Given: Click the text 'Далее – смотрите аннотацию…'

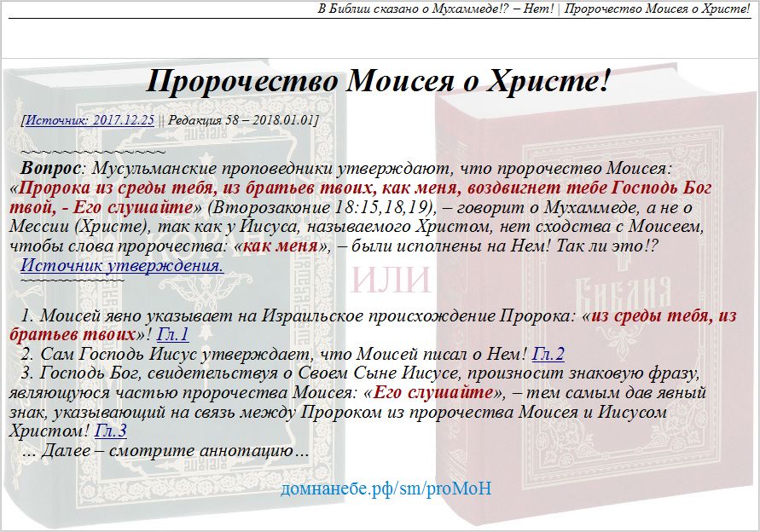Looking at the screenshot, I should click(176, 451).
